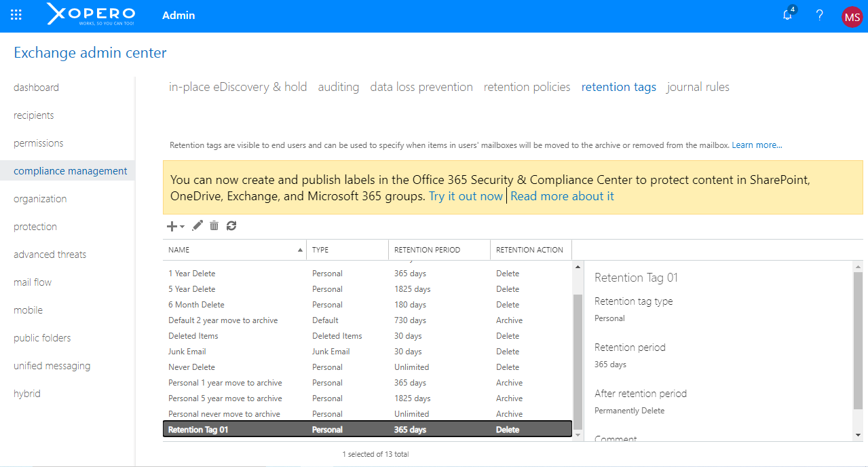868x467 pixels.
Task: Click the Xopero logo
Action: [x=91, y=14]
